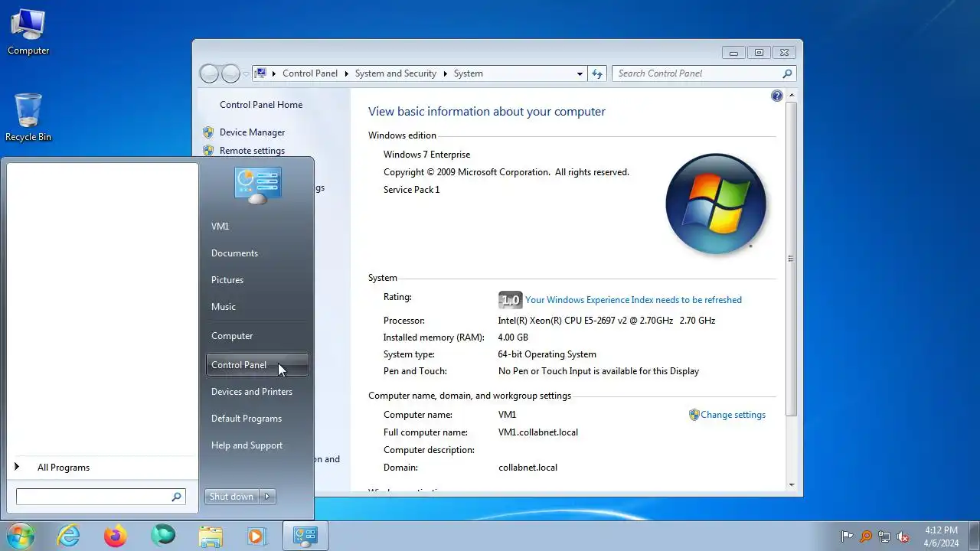980x551 pixels.
Task: Click the Start menu user picture
Action: click(x=258, y=186)
